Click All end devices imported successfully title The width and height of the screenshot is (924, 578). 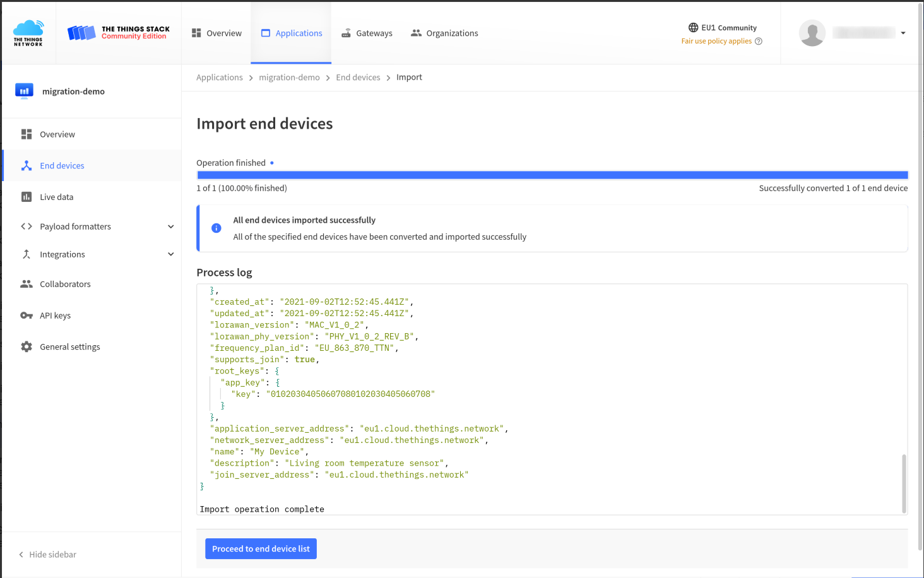point(304,220)
